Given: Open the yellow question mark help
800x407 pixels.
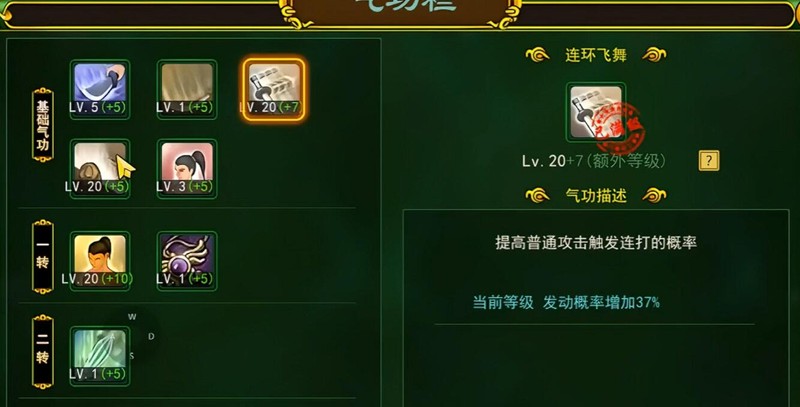Looking at the screenshot, I should (x=709, y=161).
